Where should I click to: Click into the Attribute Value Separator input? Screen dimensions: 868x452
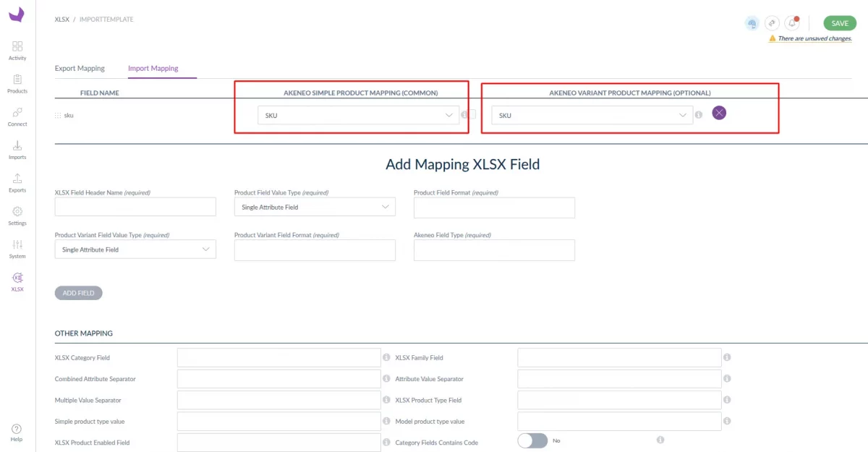click(x=620, y=378)
